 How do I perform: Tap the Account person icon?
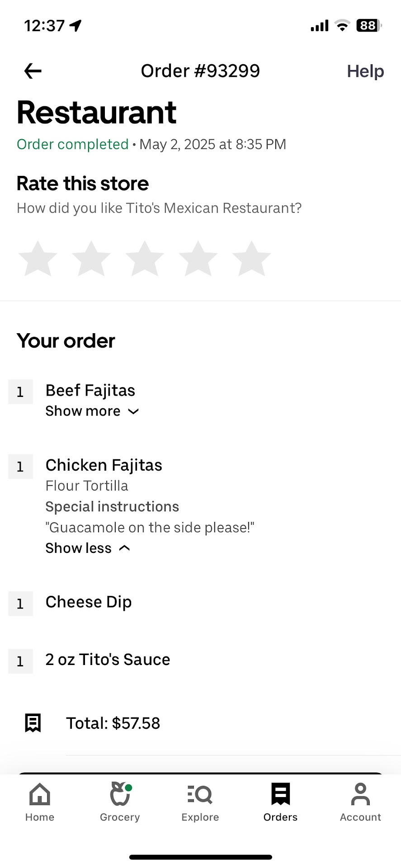[360, 794]
